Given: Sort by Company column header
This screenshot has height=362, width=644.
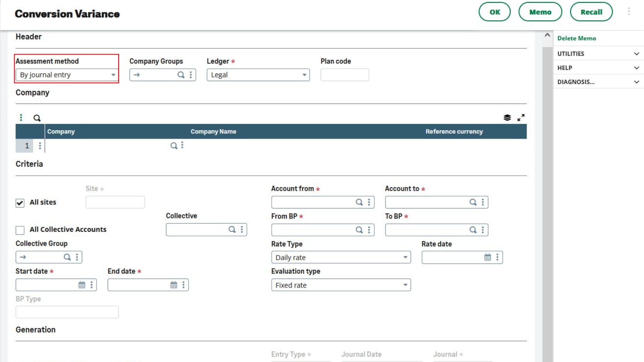Looking at the screenshot, I should [61, 132].
